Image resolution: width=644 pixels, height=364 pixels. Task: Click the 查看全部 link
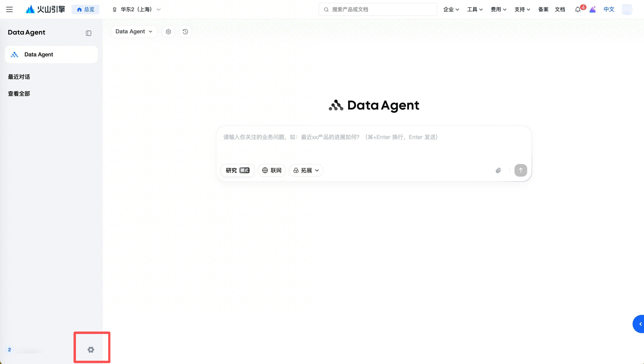tap(19, 94)
